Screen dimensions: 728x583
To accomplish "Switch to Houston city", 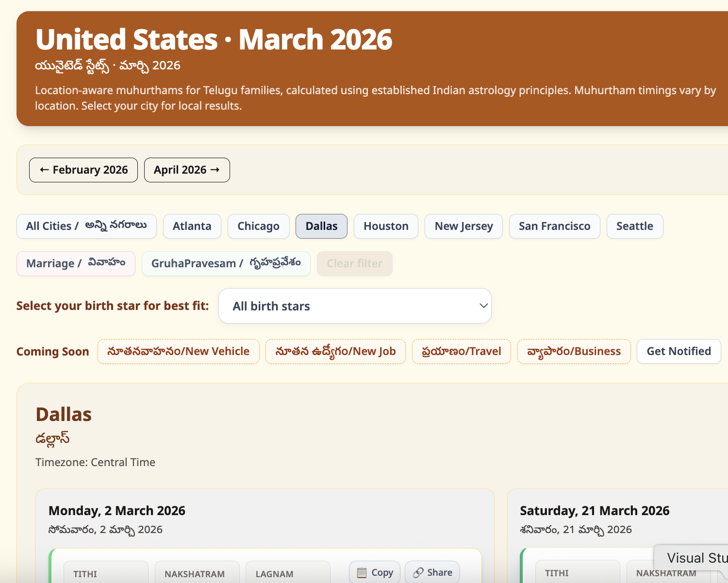I will 386,227.
